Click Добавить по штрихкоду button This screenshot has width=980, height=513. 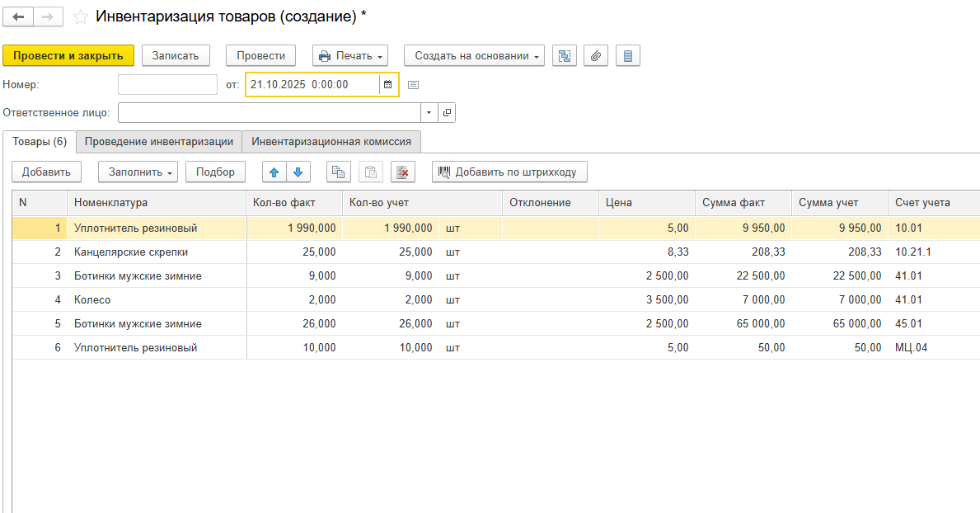[509, 172]
